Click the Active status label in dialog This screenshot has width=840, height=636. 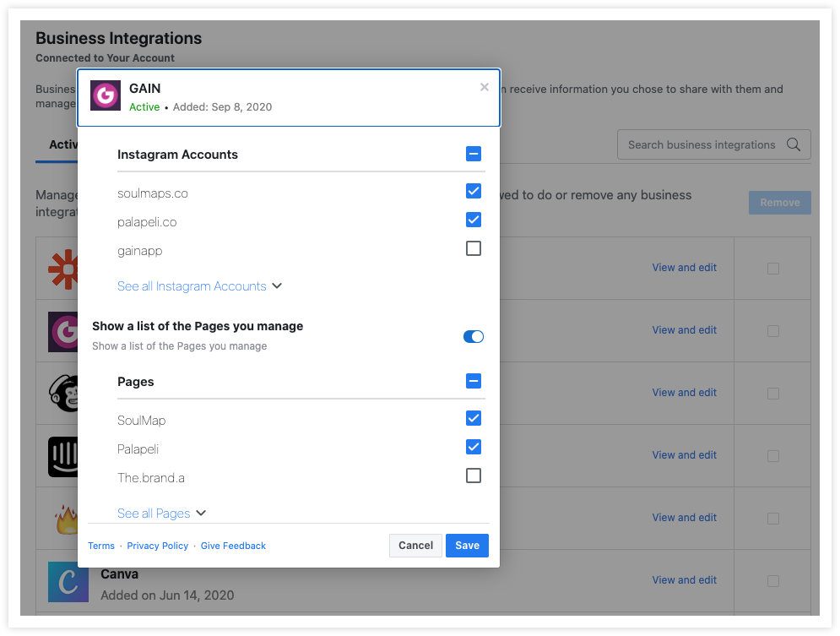coord(144,107)
